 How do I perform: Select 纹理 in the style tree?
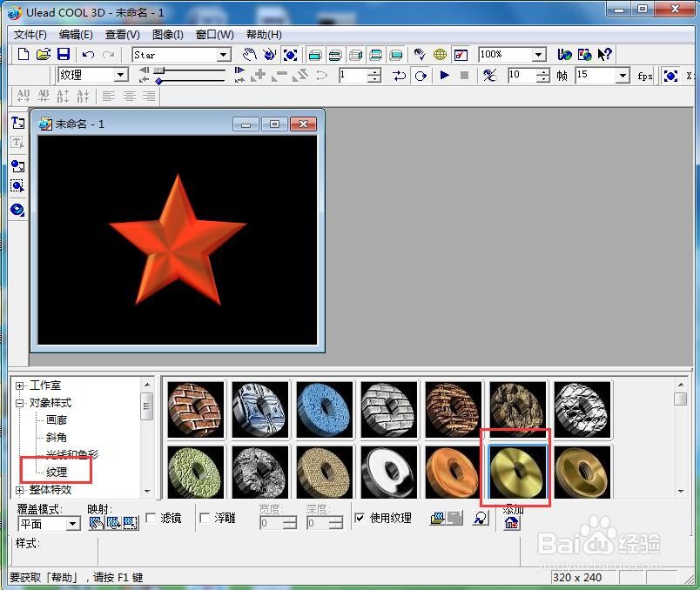(x=57, y=472)
